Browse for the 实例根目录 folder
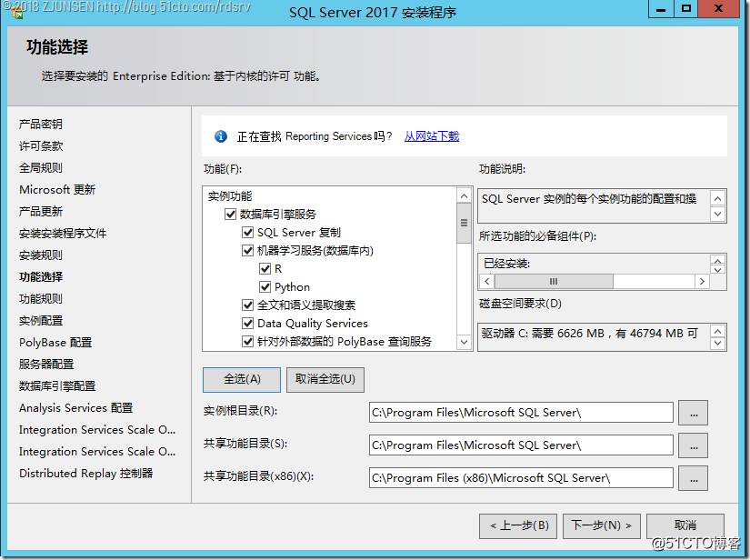The width and height of the screenshot is (750, 560). [x=693, y=413]
